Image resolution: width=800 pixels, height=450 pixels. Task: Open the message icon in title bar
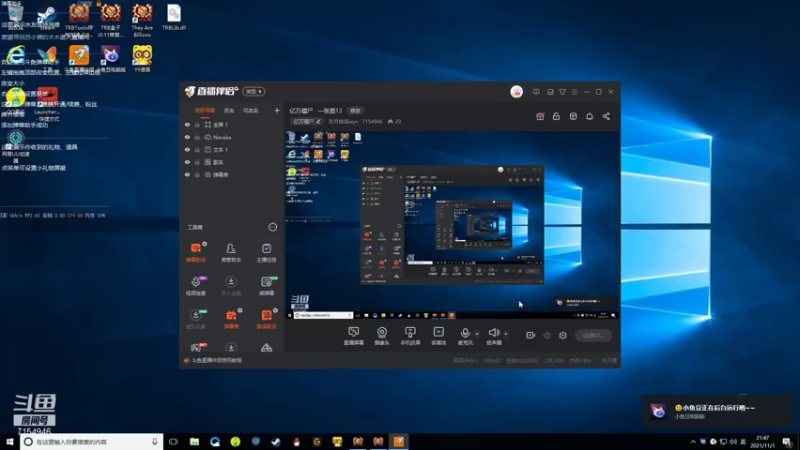tap(536, 92)
